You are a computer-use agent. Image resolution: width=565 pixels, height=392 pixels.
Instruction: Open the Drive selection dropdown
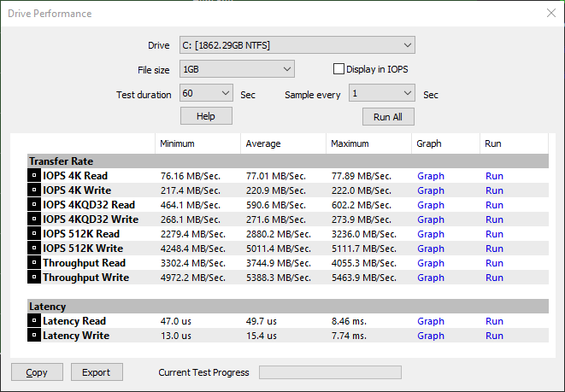click(297, 45)
